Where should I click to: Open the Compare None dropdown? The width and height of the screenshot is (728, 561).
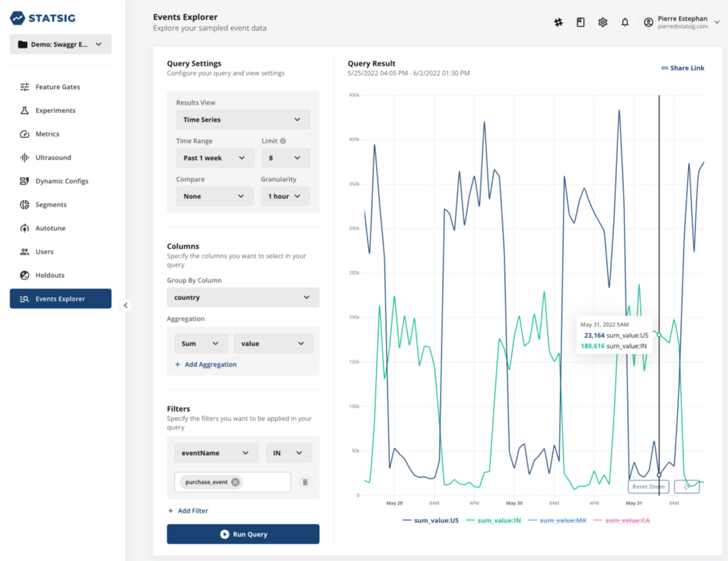click(x=215, y=196)
